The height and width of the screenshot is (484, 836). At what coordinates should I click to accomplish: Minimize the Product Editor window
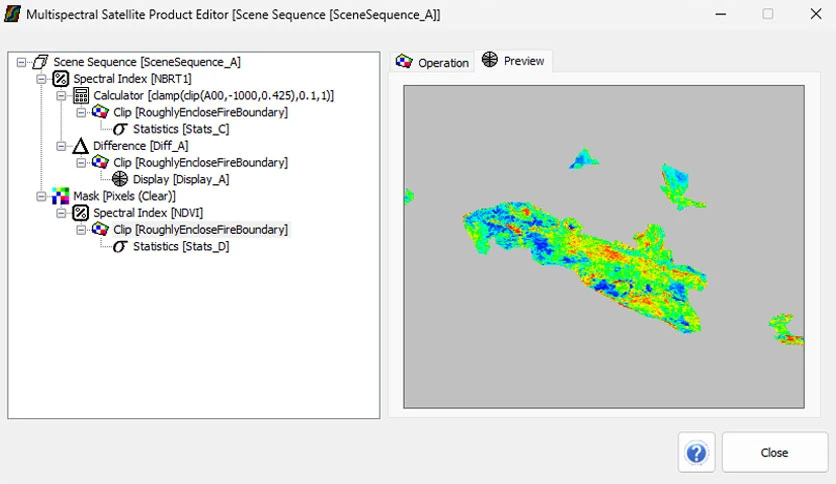[x=721, y=14]
